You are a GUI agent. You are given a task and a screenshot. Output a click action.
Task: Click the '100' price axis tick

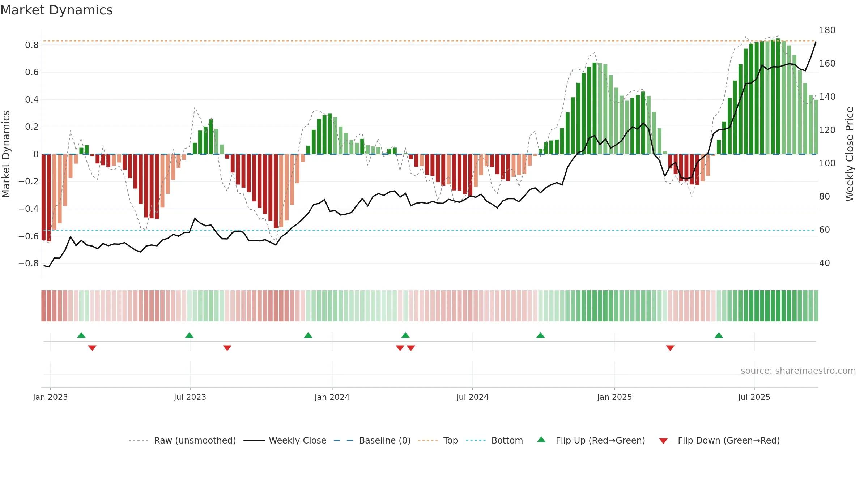pyautogui.click(x=827, y=163)
